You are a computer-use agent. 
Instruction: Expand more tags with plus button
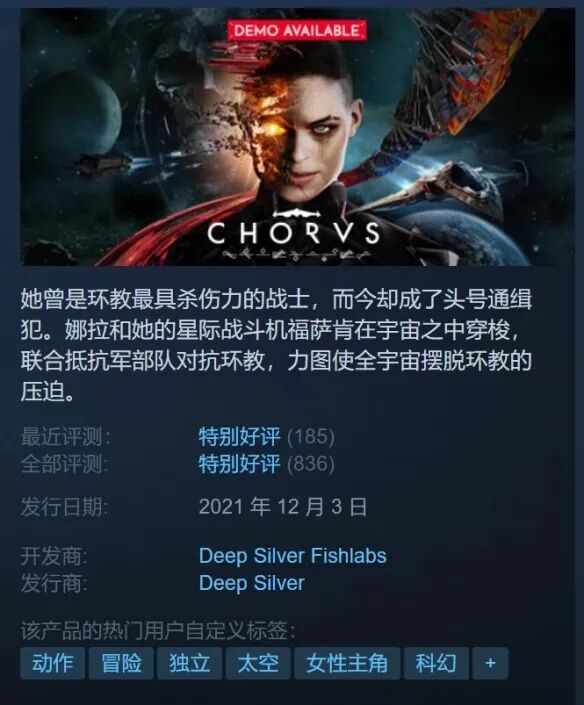[490, 663]
